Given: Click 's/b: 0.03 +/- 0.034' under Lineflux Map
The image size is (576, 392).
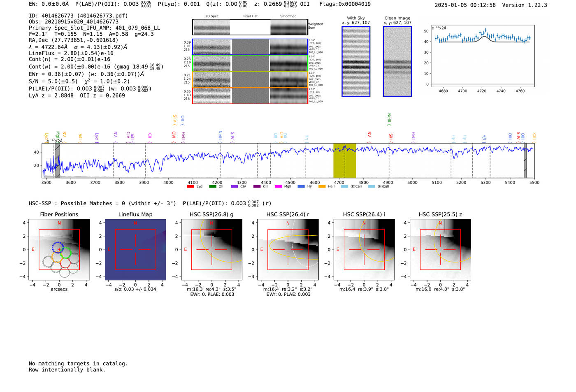Looking at the screenshot, I should (135, 289).
